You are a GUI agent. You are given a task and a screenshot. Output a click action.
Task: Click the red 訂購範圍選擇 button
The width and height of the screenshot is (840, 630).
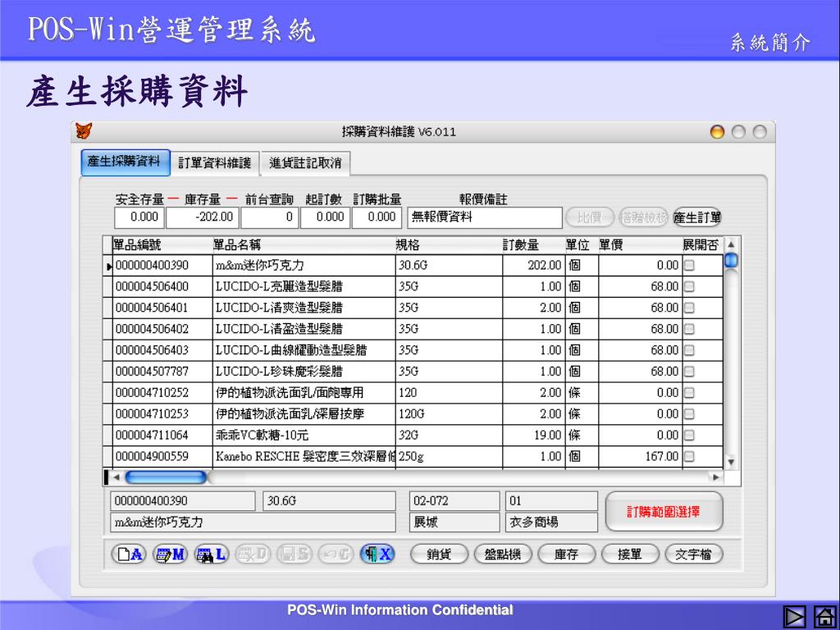(664, 512)
